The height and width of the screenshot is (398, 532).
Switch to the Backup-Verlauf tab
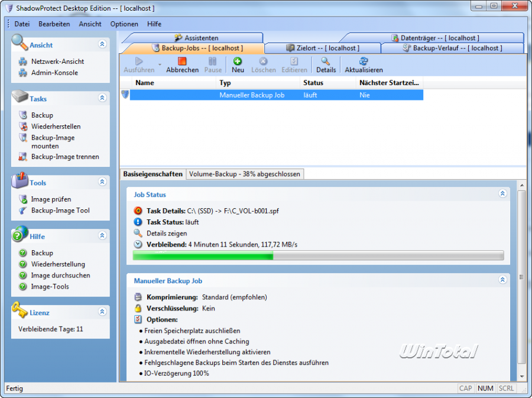pyautogui.click(x=452, y=48)
